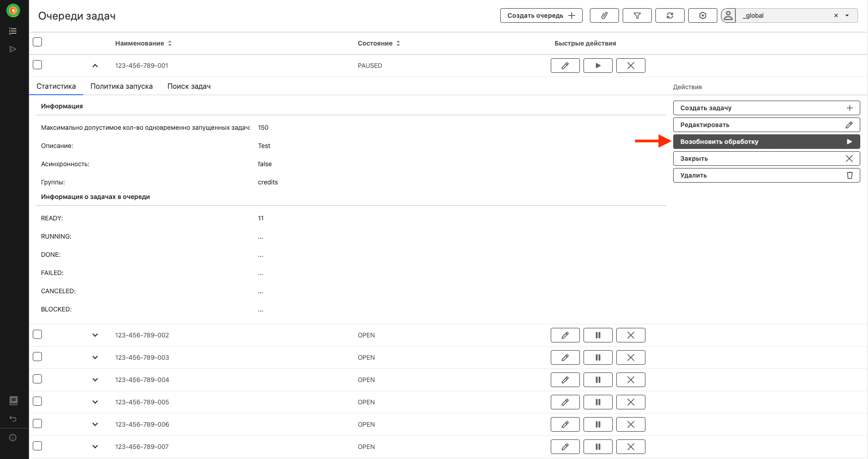Collapse the expanded row 123-456-789-001
The image size is (868, 459).
click(95, 66)
